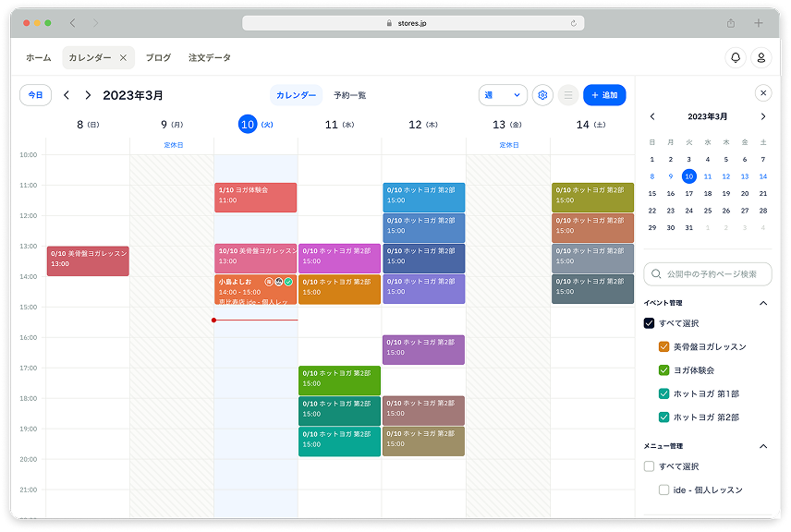Image resolution: width=791 pixels, height=532 pixels.
Task: Open magenta ホットヨガ 第2部 Wednesday 13:00 event
Action: click(339, 259)
